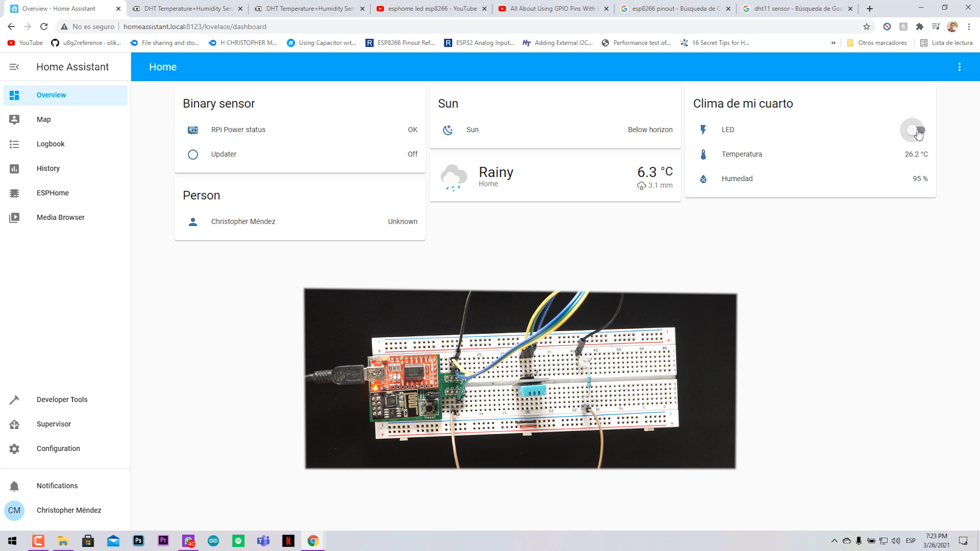Click the Map person icon in sidebar

(14, 119)
